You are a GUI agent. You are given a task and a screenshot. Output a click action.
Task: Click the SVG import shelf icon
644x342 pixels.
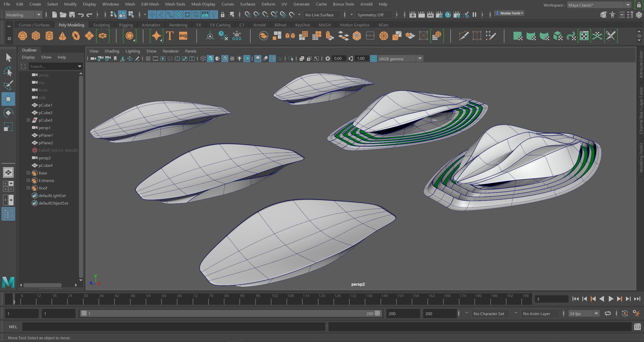pyautogui.click(x=183, y=36)
